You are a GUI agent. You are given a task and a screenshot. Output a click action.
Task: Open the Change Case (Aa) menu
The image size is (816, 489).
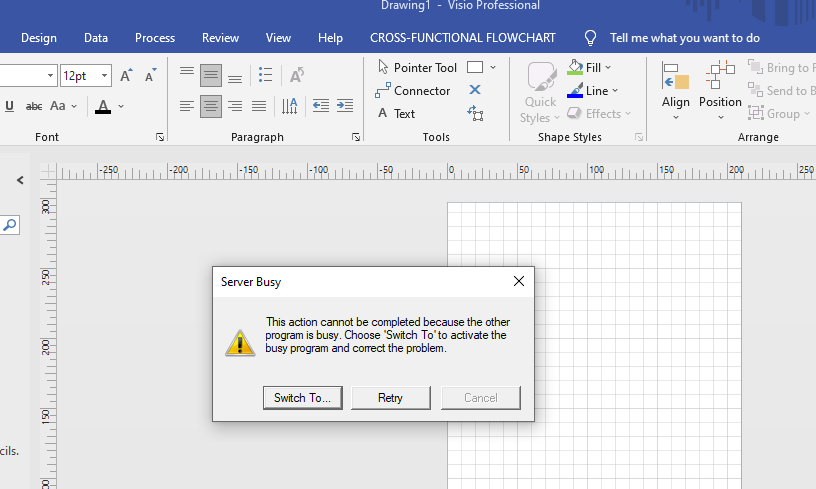coord(63,106)
